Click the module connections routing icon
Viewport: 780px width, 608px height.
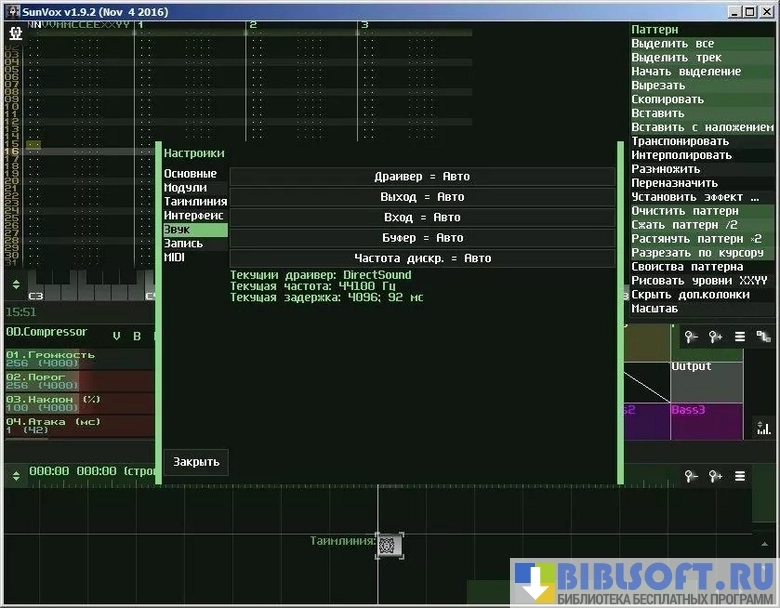click(764, 337)
